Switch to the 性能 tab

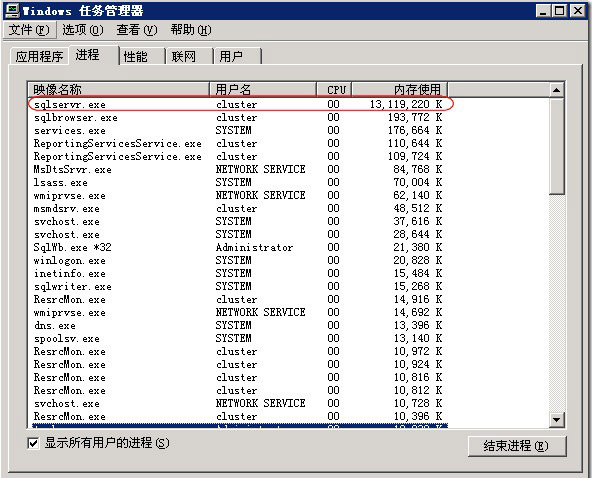point(142,57)
